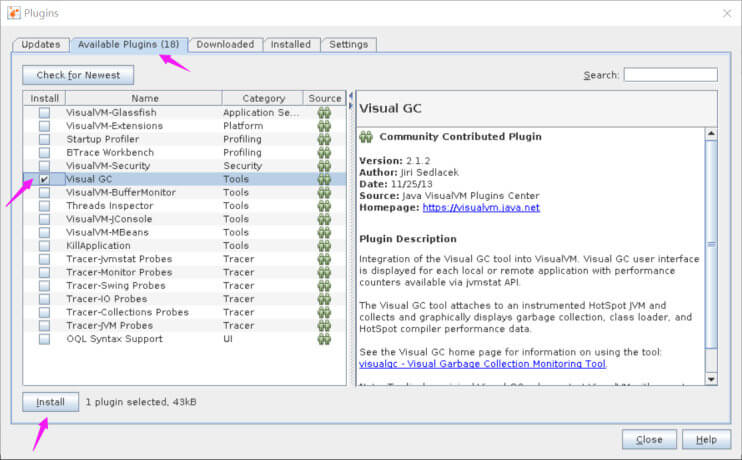Click the source icon in Tracer-Collections Probes row
The height and width of the screenshot is (460, 742).
pyautogui.click(x=324, y=312)
